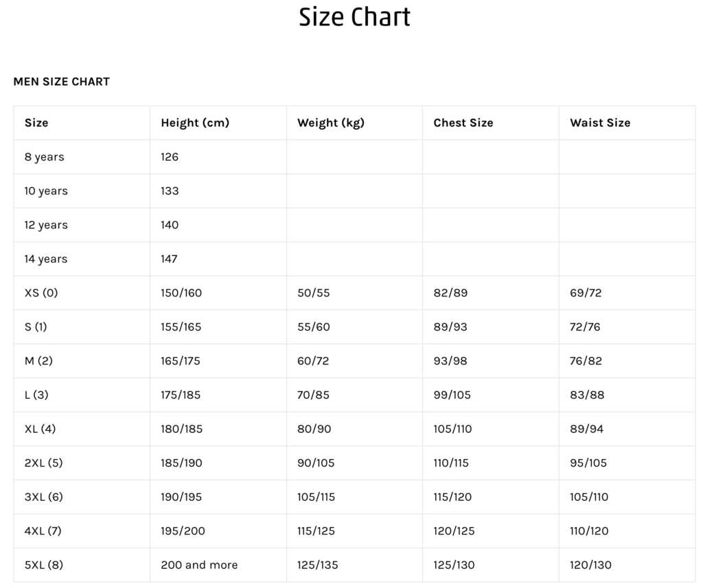Click waist size '83/88'
The image size is (703, 588).
[x=587, y=395]
